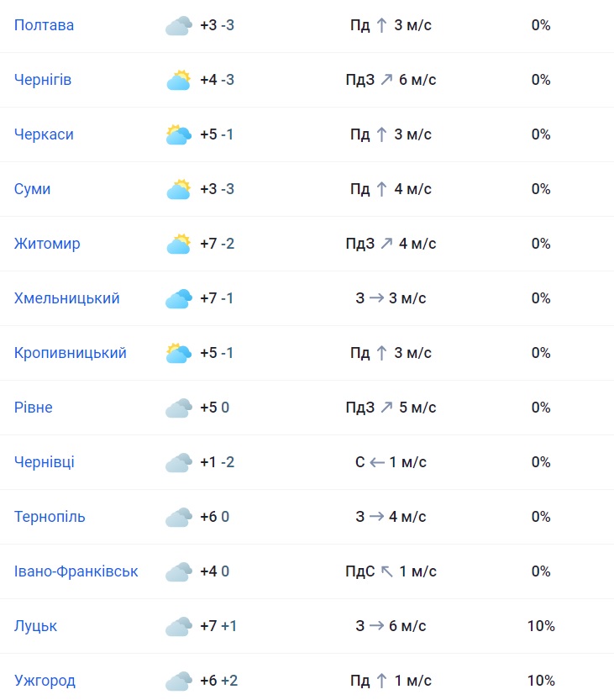Click the cloudy weather icon for Полтава
Screen dimensions: 614x700
click(179, 25)
